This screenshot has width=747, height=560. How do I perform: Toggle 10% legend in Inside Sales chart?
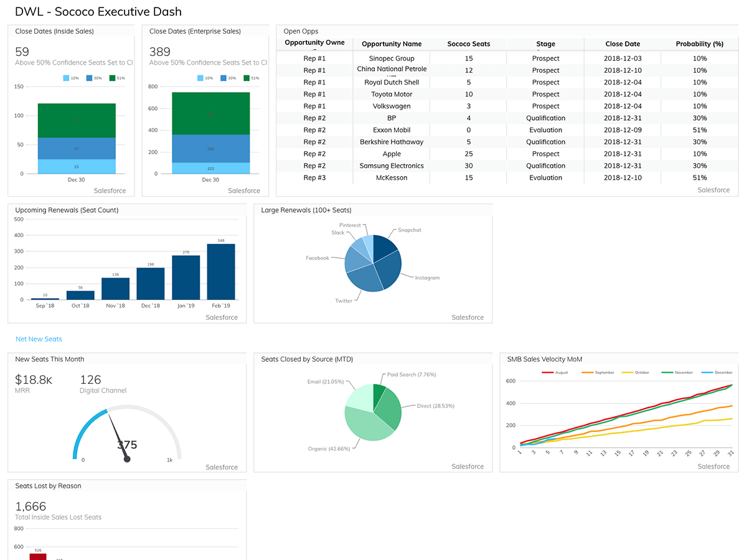(x=72, y=78)
